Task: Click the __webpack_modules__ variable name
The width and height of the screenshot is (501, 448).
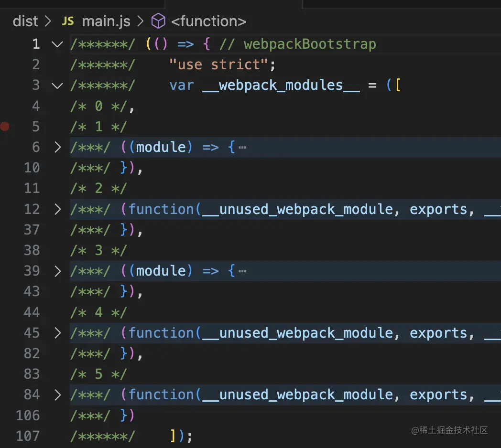Action: tap(281, 85)
